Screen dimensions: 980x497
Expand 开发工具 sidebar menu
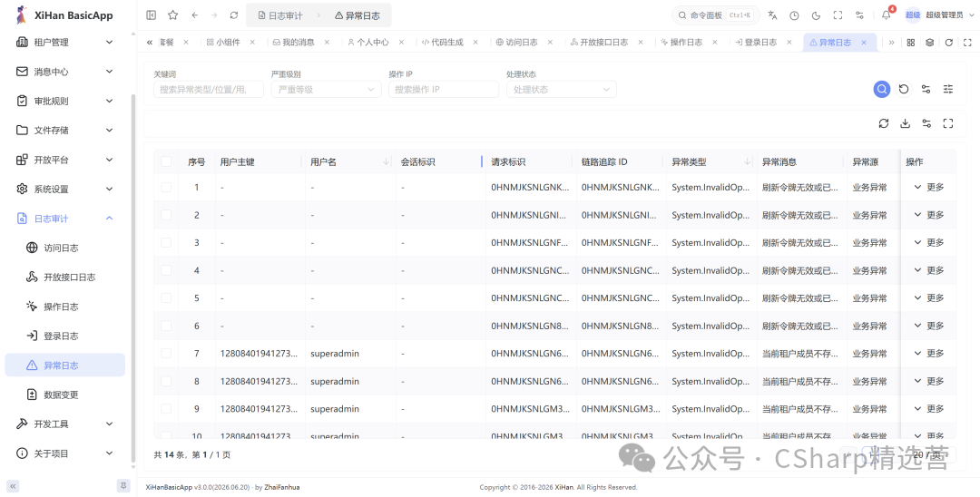[x=65, y=424]
